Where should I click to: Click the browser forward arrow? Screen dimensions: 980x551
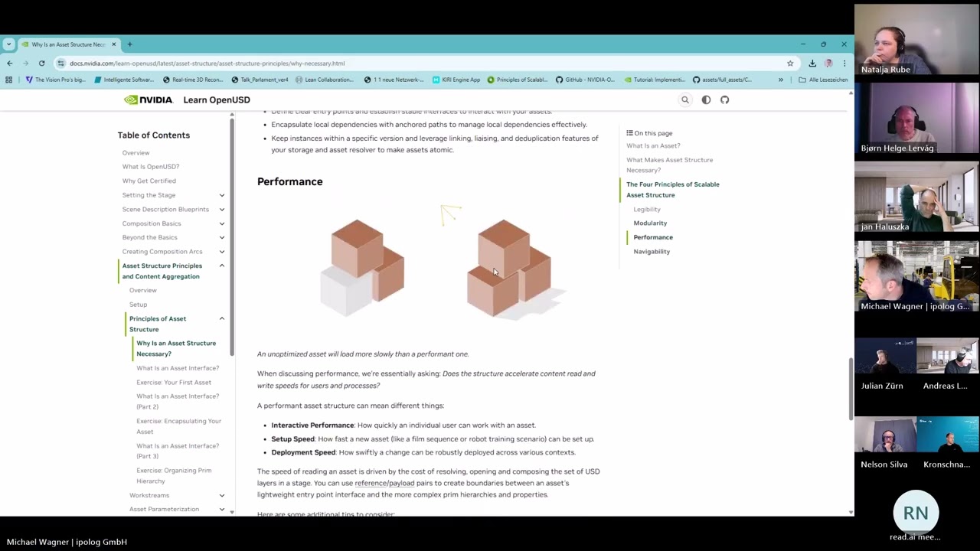25,64
